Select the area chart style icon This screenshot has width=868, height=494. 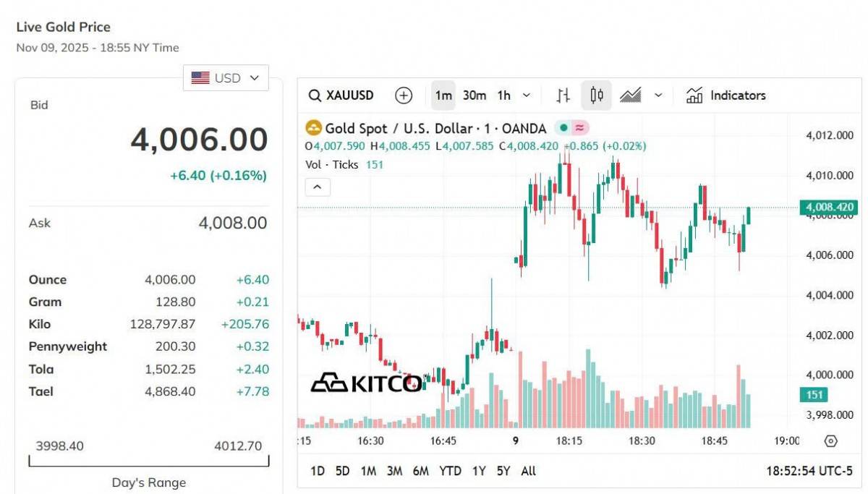[x=632, y=95]
